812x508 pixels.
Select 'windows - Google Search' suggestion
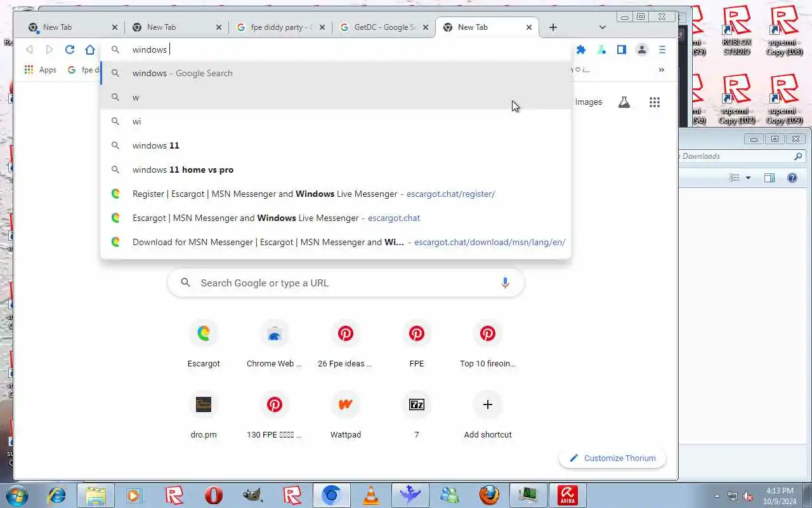336,73
